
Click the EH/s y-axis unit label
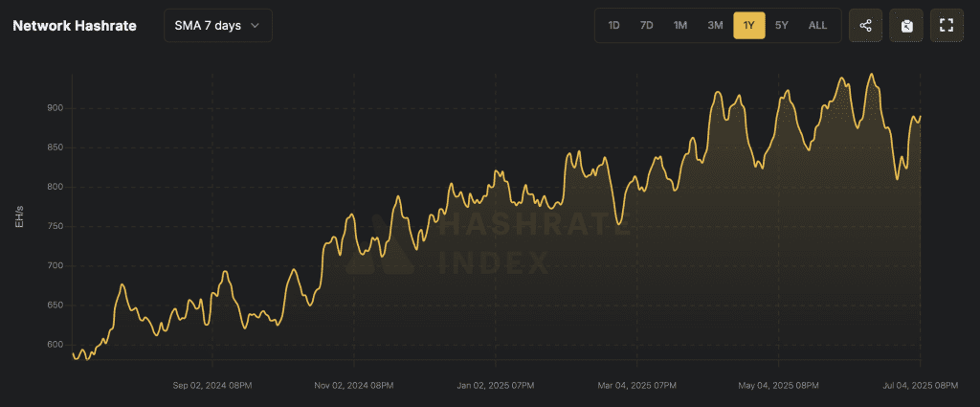click(x=19, y=215)
